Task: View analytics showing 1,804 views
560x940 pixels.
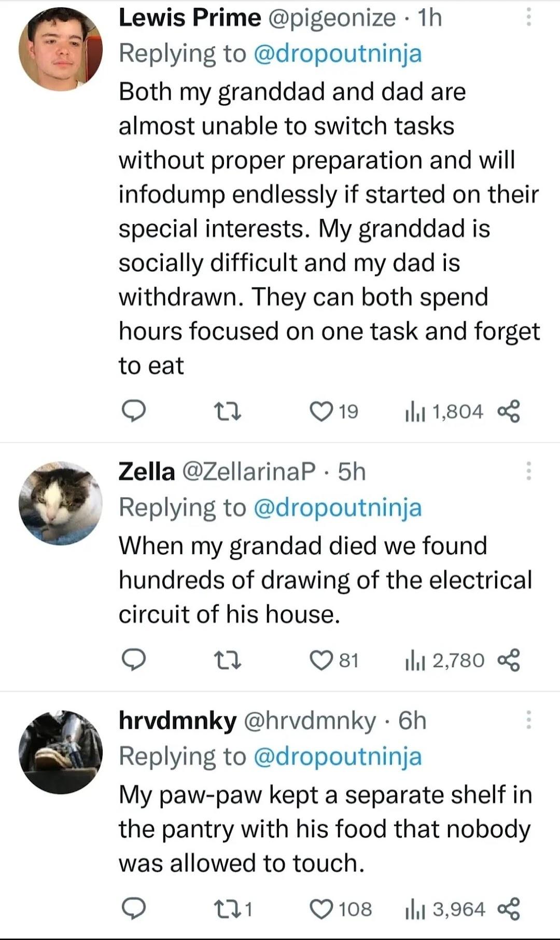Action: click(444, 412)
